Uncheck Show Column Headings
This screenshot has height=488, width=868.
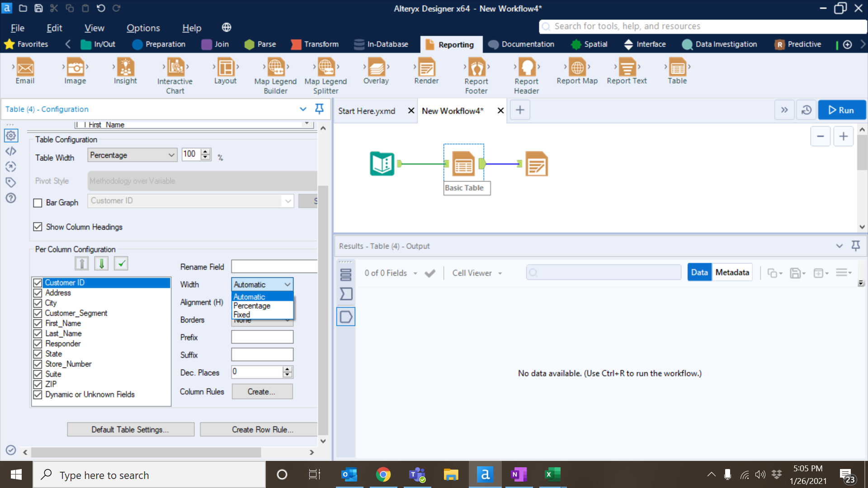tap(38, 227)
